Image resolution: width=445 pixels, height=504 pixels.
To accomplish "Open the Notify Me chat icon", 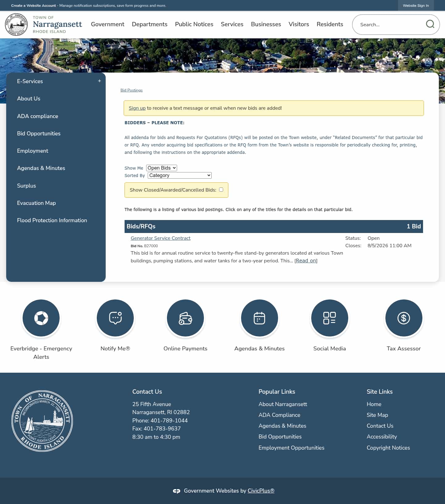I will pyautogui.click(x=115, y=318).
